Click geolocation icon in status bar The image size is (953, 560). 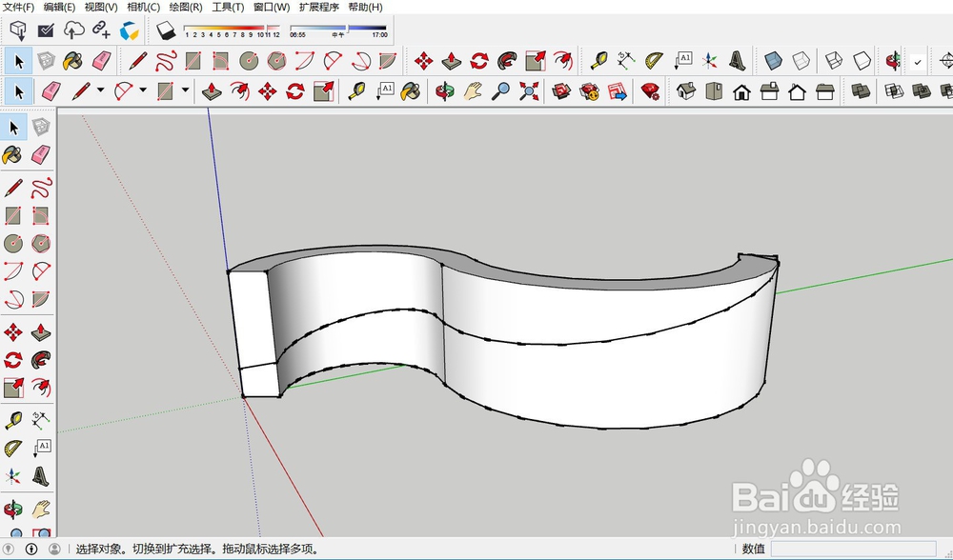(9, 550)
